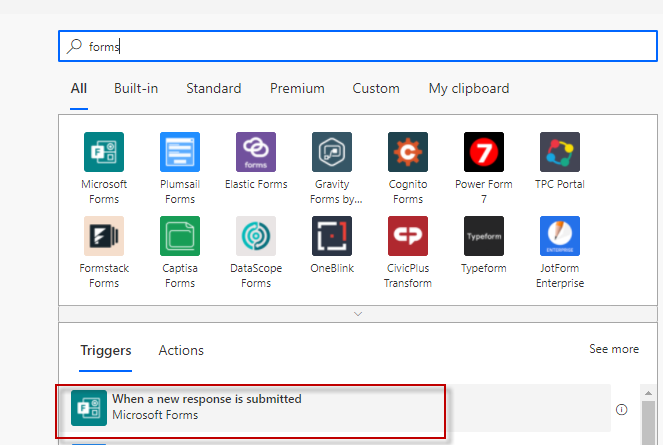Click the See more link
Viewport: 663px width, 445px height.
(614, 349)
